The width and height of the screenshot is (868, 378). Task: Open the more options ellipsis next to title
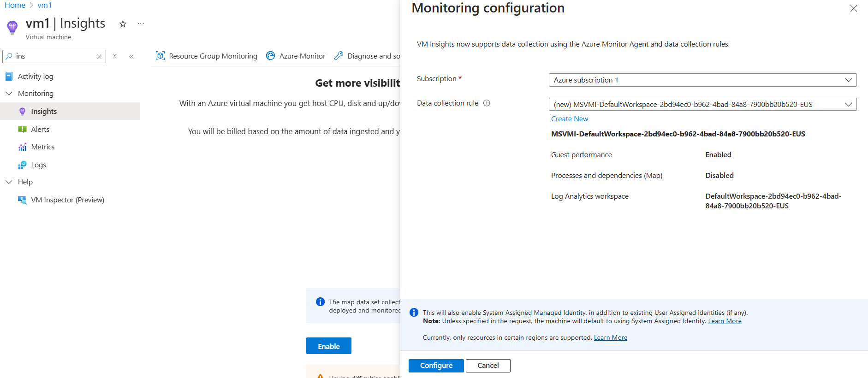coord(141,24)
